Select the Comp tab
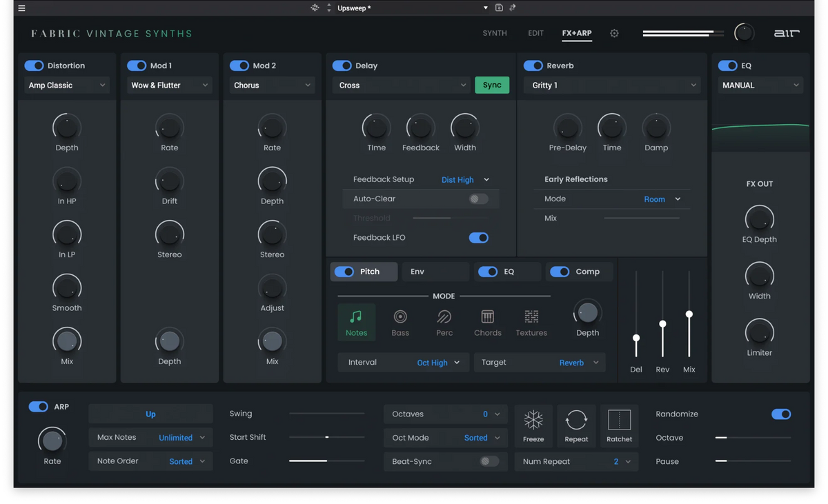Screen dimensions: 828x504 579,272
